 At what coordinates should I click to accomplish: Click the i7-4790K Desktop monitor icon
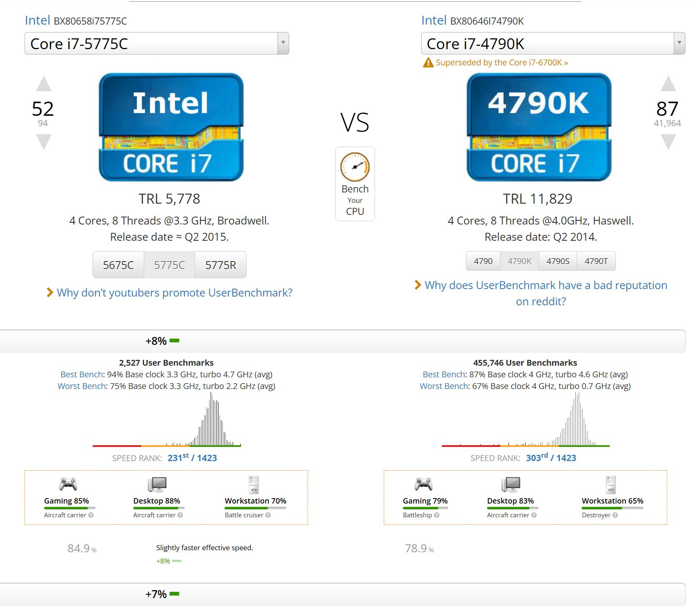tap(510, 484)
